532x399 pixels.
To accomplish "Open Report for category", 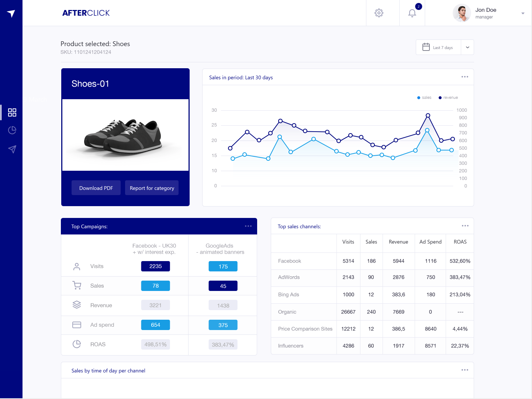I will click(152, 188).
